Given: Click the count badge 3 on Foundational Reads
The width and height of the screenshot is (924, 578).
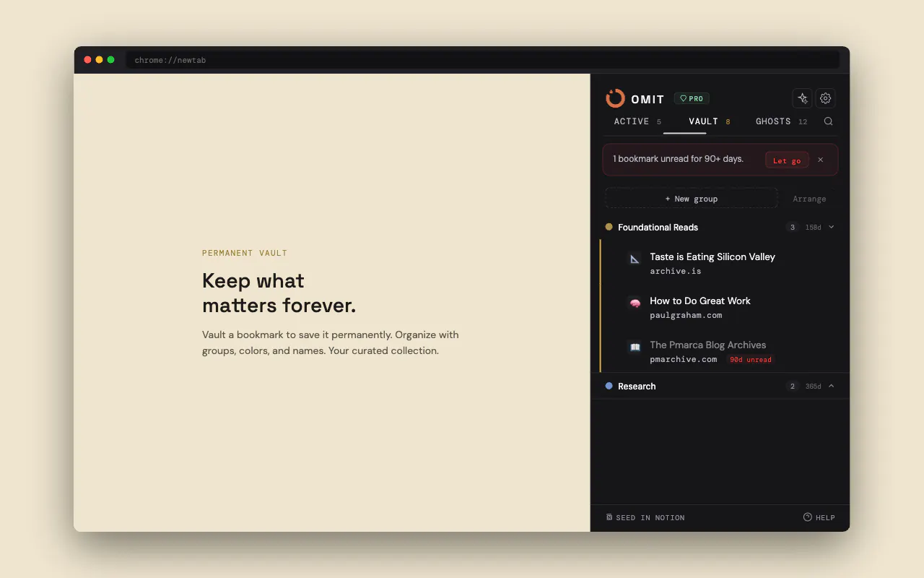Looking at the screenshot, I should pos(793,228).
